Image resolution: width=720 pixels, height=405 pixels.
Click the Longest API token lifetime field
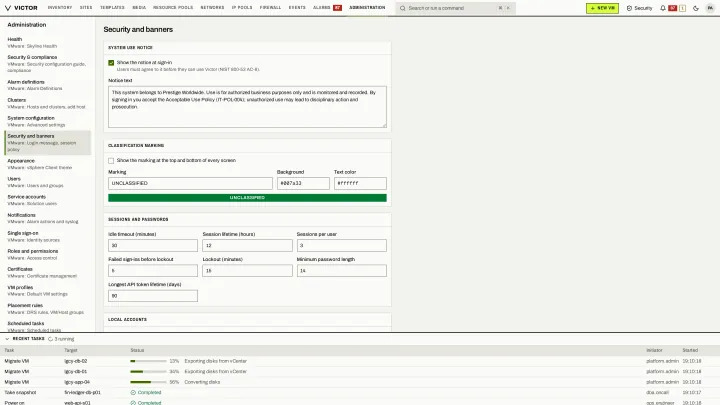(153, 296)
